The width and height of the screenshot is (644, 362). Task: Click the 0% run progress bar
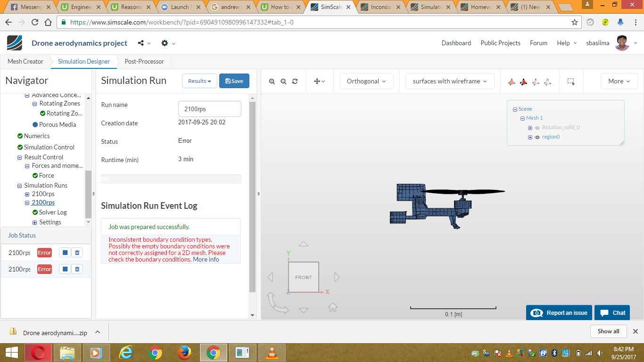171,179
